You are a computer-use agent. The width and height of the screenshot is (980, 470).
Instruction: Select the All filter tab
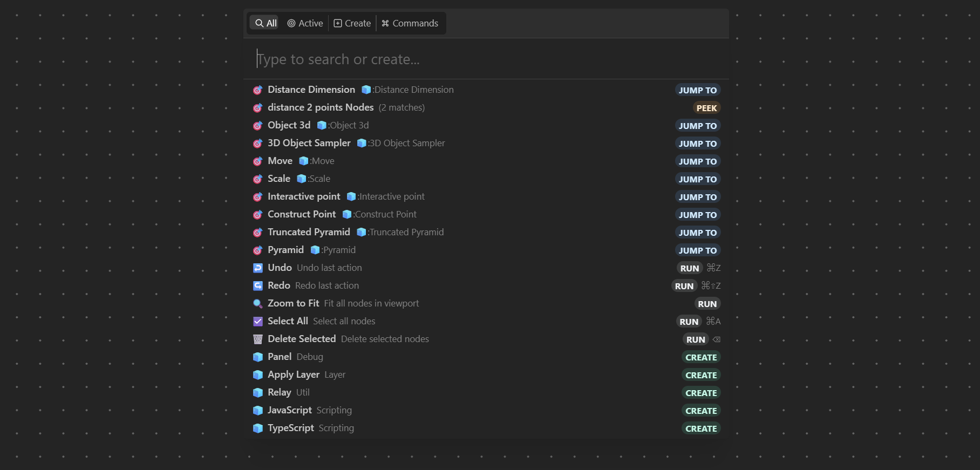[x=266, y=23]
